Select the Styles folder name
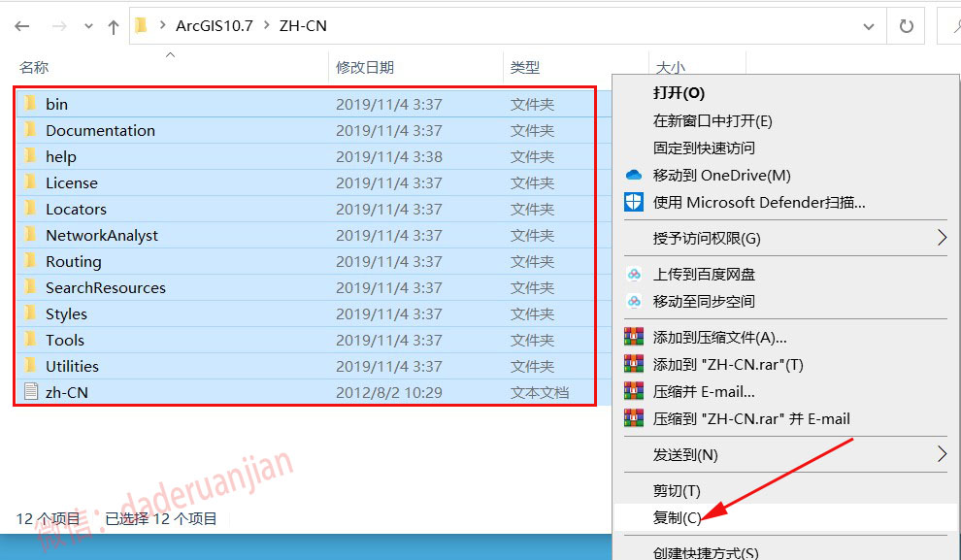Image resolution: width=961 pixels, height=560 pixels. (x=66, y=314)
